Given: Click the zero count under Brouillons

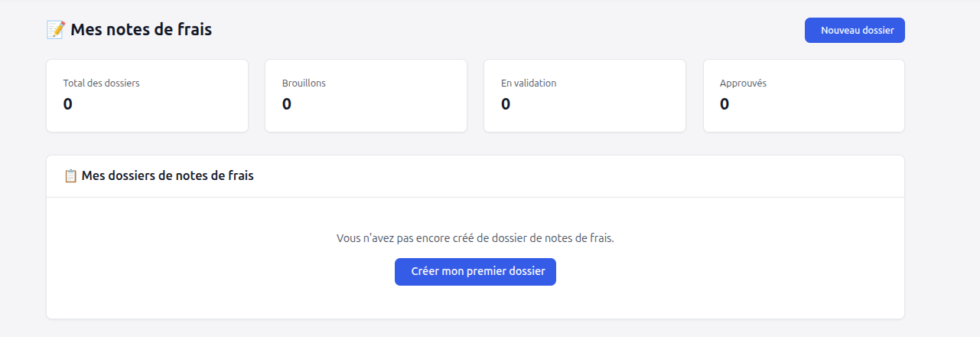Looking at the screenshot, I should click(287, 104).
